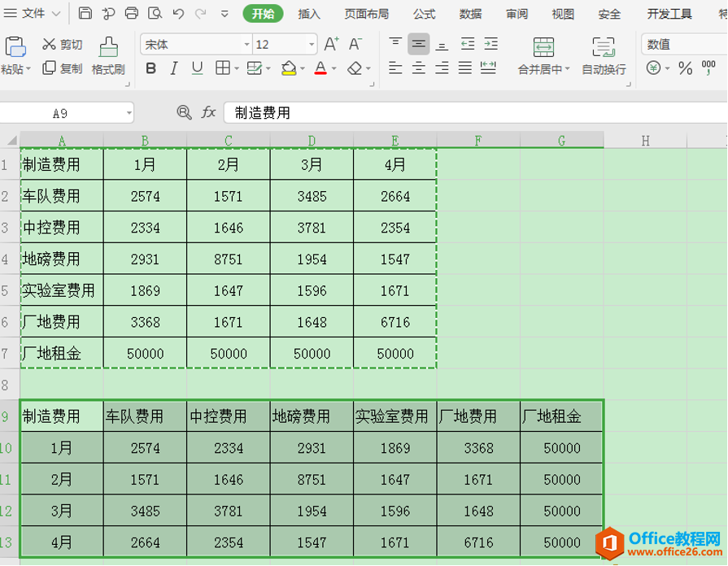The height and width of the screenshot is (566, 728).
Task: Open the 数据 tab
Action: pos(471,14)
